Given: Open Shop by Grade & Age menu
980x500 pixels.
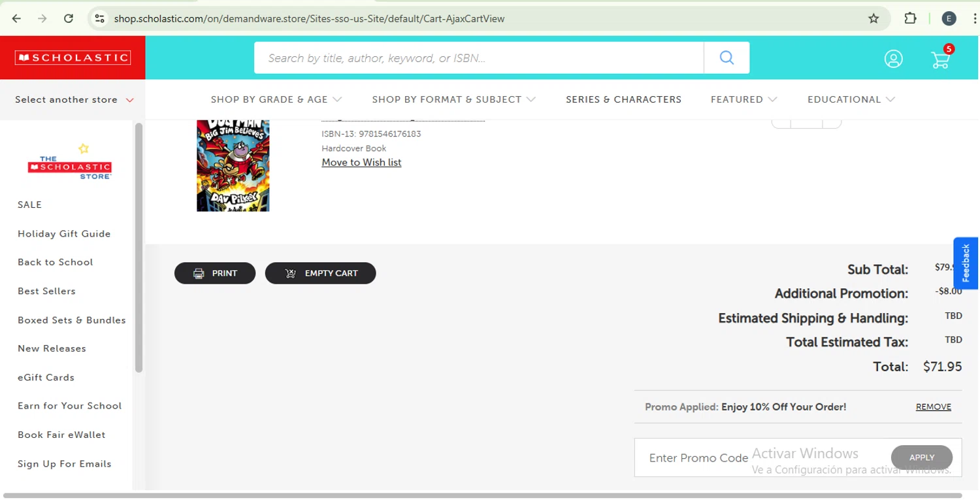Looking at the screenshot, I should click(x=276, y=99).
